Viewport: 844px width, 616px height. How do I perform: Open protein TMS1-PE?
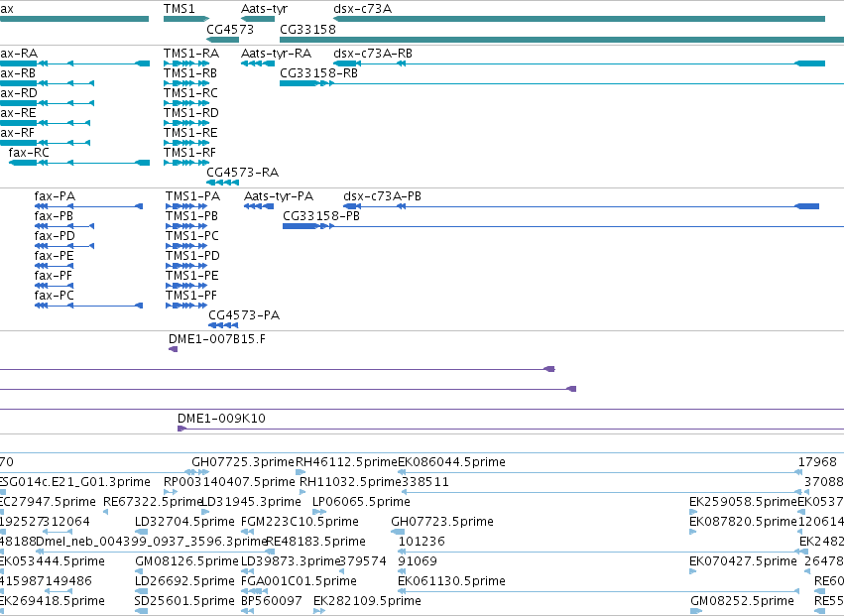pyautogui.click(x=192, y=276)
